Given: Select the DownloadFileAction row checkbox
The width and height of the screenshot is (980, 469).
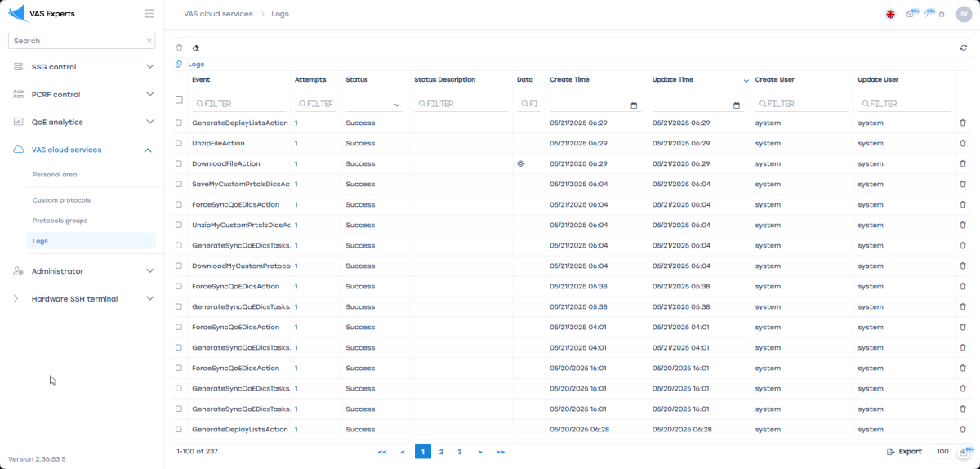Looking at the screenshot, I should [180, 163].
